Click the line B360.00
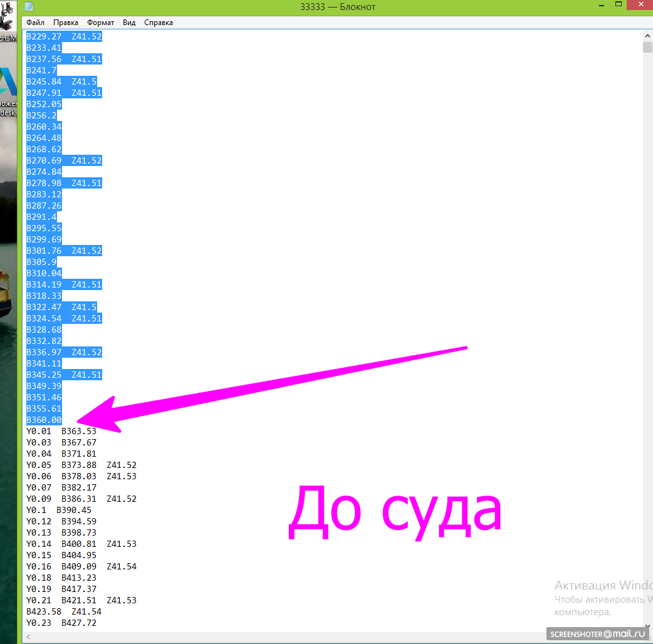 click(x=44, y=420)
